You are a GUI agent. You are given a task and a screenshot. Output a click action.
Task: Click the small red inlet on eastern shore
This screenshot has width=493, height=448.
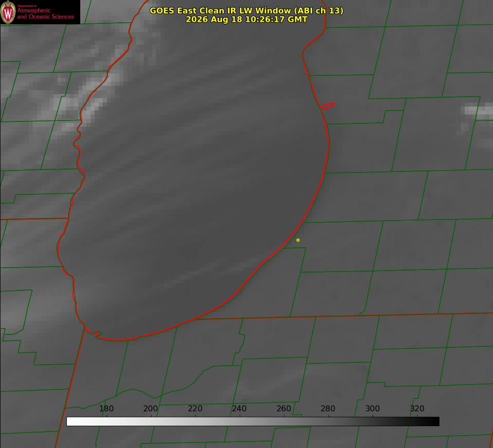click(328, 106)
